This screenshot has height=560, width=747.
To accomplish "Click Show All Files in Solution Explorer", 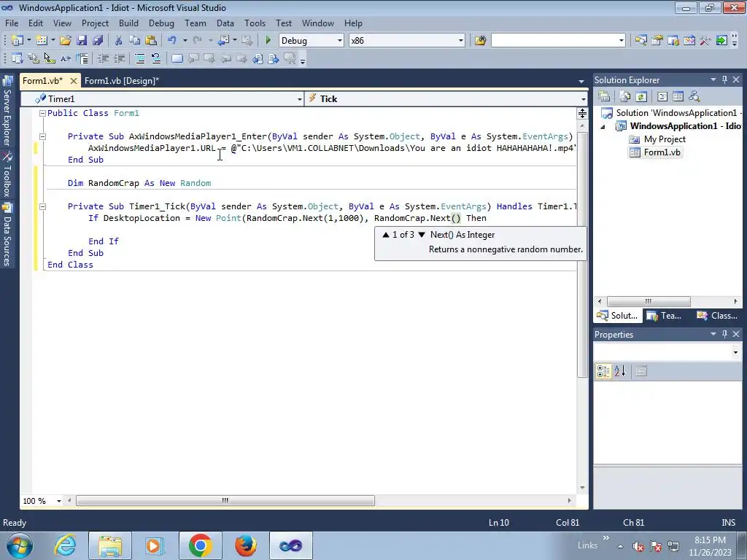I will (x=625, y=97).
